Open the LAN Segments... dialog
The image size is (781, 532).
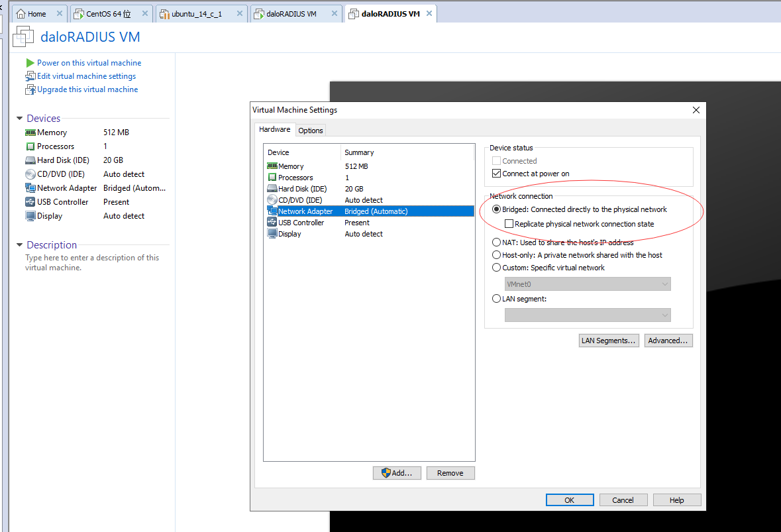pos(608,341)
